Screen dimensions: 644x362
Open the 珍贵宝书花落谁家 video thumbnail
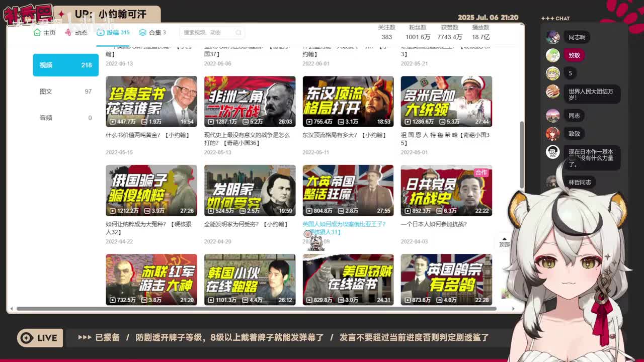[x=151, y=102]
